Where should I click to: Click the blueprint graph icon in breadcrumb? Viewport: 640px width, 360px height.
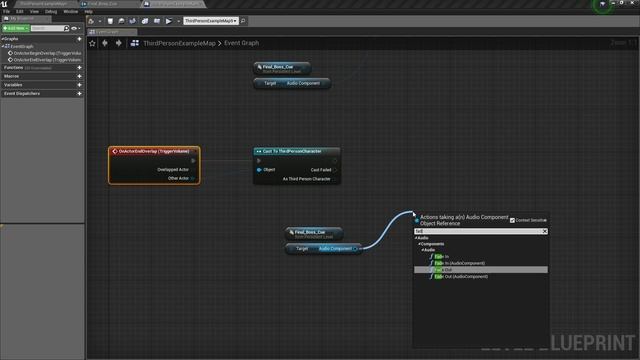135,43
